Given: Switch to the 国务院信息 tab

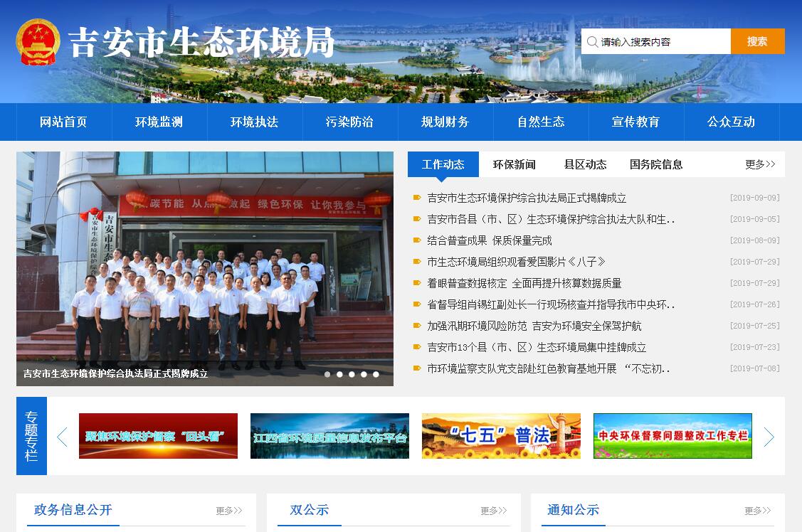Looking at the screenshot, I should click(x=655, y=164).
